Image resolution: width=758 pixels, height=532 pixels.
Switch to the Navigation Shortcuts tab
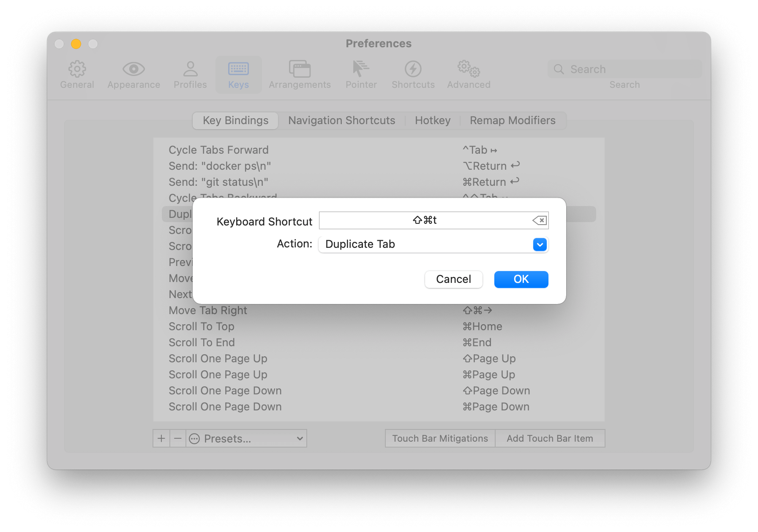point(341,120)
